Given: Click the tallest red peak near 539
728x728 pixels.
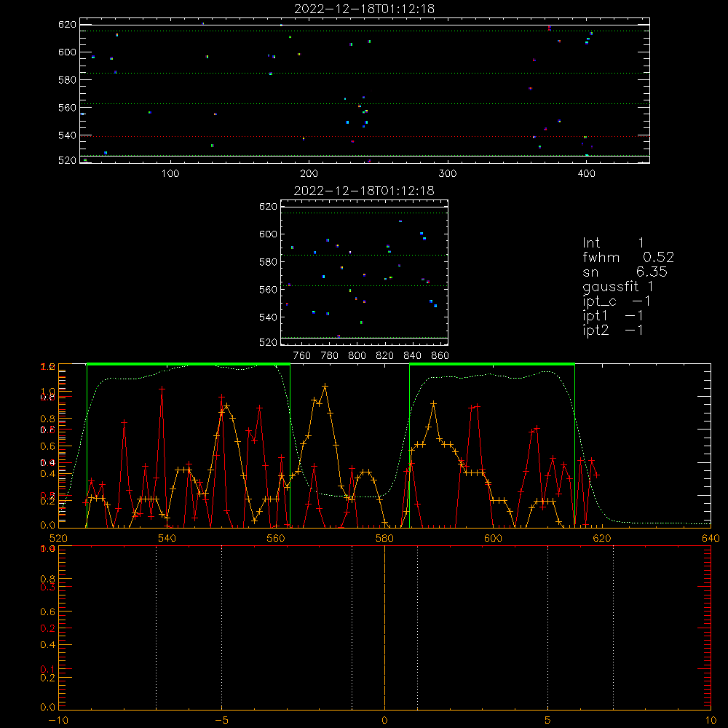Looking at the screenshot, I should 162,389.
